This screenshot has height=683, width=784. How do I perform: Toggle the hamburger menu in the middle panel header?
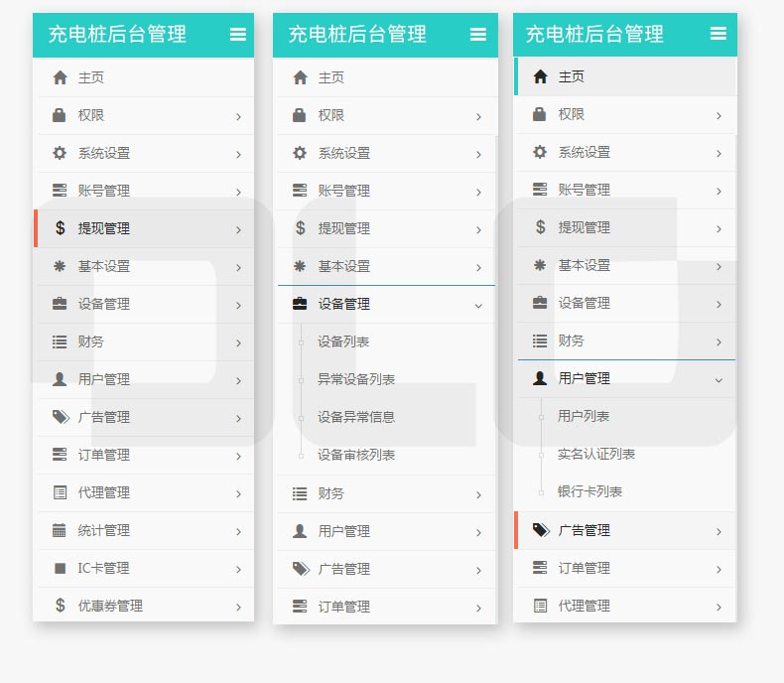point(478,35)
